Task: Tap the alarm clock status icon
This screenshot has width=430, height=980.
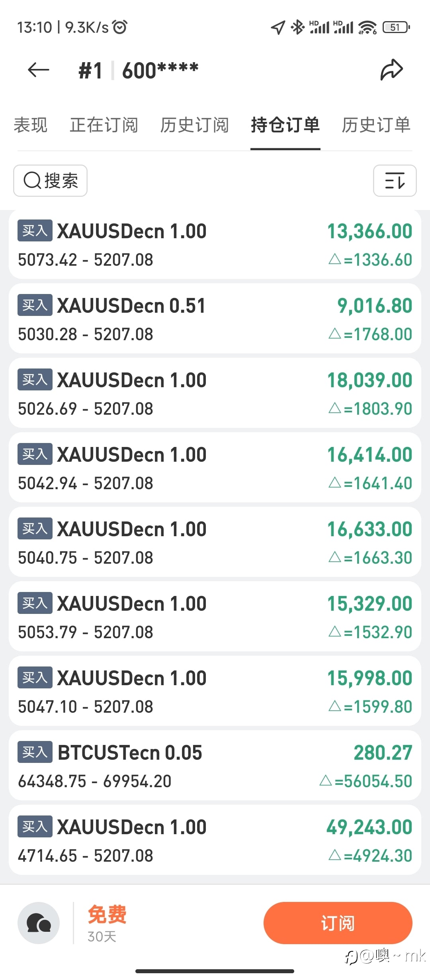Action: [120, 27]
